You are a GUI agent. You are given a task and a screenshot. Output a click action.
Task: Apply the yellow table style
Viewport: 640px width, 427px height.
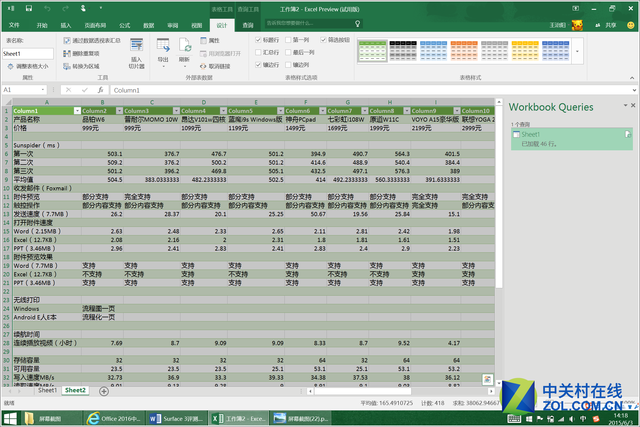click(525, 51)
